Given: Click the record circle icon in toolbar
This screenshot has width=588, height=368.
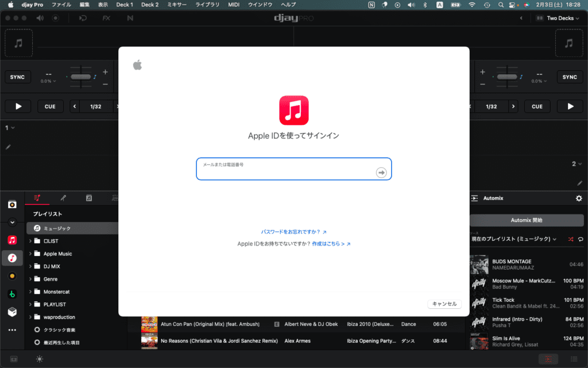Looking at the screenshot, I should 56,18.
